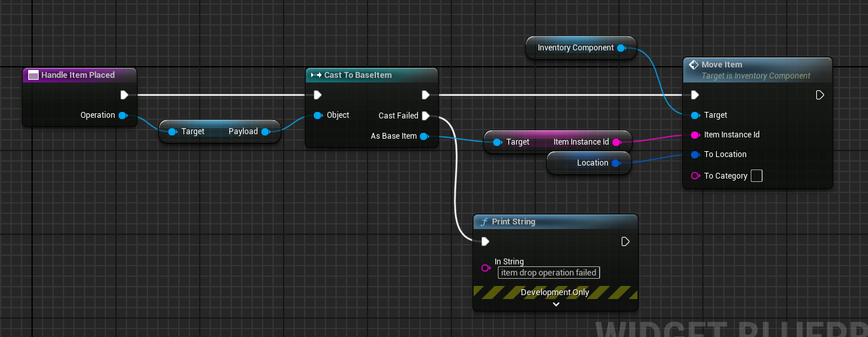The height and width of the screenshot is (337, 868).
Task: Click Move Item exec output pin
Action: 820,95
